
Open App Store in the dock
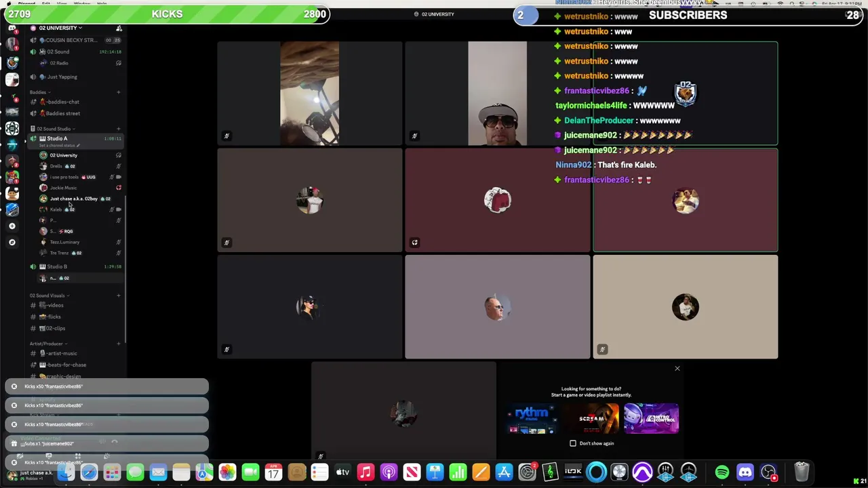(504, 472)
